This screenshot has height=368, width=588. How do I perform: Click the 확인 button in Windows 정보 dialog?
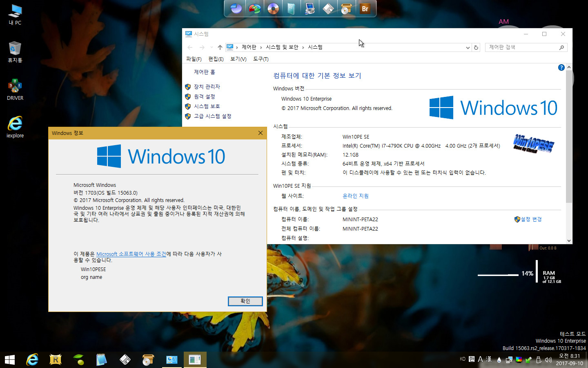tap(245, 301)
